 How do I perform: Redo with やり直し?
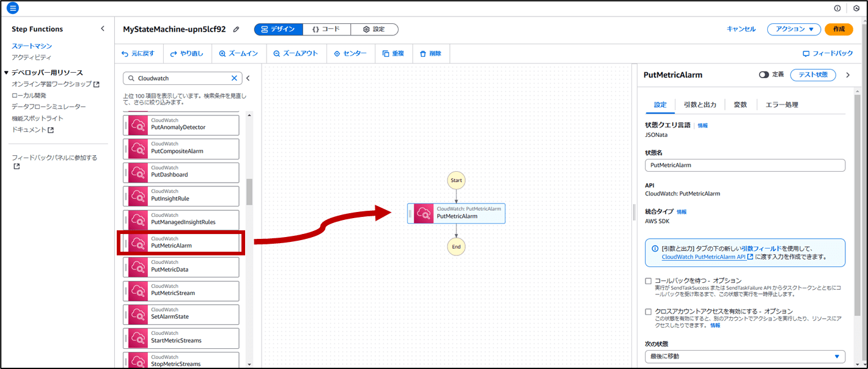(187, 54)
